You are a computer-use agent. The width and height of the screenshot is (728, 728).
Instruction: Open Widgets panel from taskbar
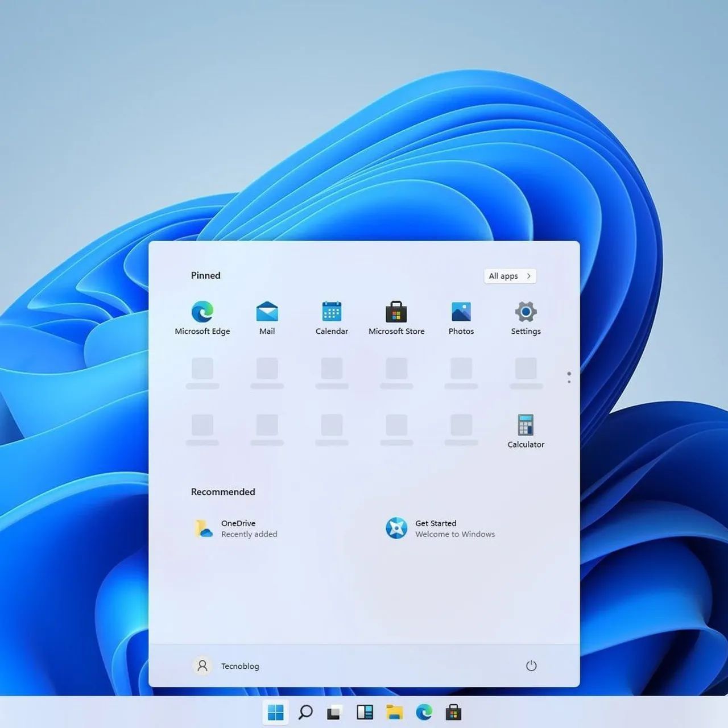click(x=365, y=712)
